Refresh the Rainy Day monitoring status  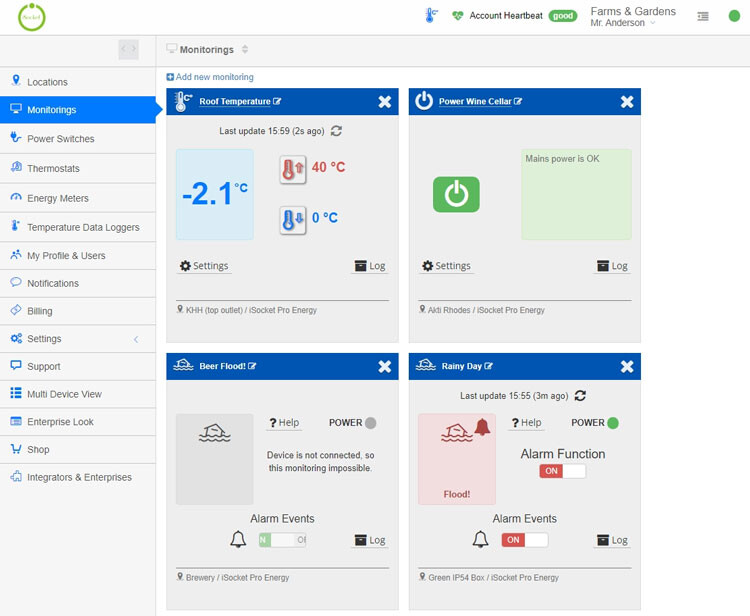click(580, 396)
